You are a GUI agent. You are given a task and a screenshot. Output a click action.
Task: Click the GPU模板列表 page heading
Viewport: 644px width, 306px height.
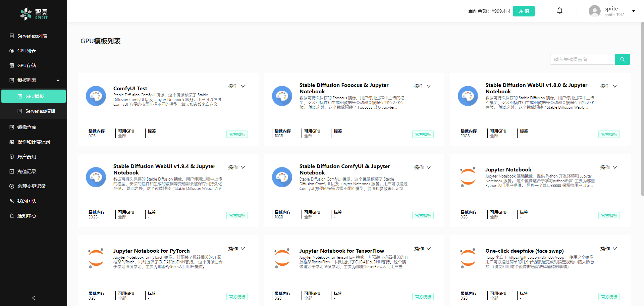point(101,41)
